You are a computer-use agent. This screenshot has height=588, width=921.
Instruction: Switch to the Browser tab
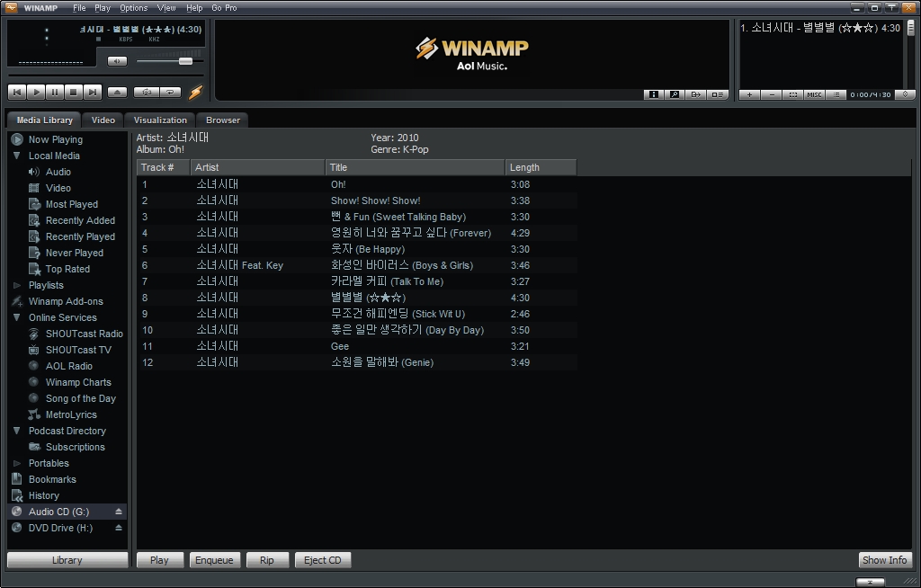click(x=223, y=120)
